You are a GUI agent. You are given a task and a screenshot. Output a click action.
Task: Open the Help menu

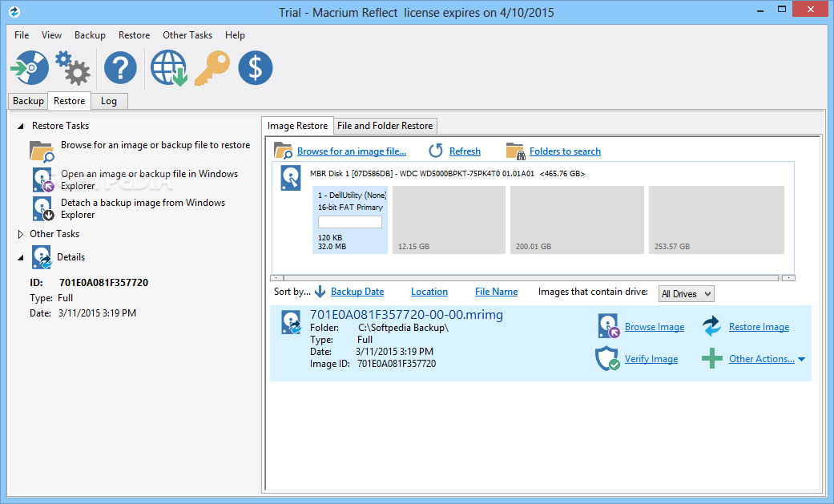235,35
